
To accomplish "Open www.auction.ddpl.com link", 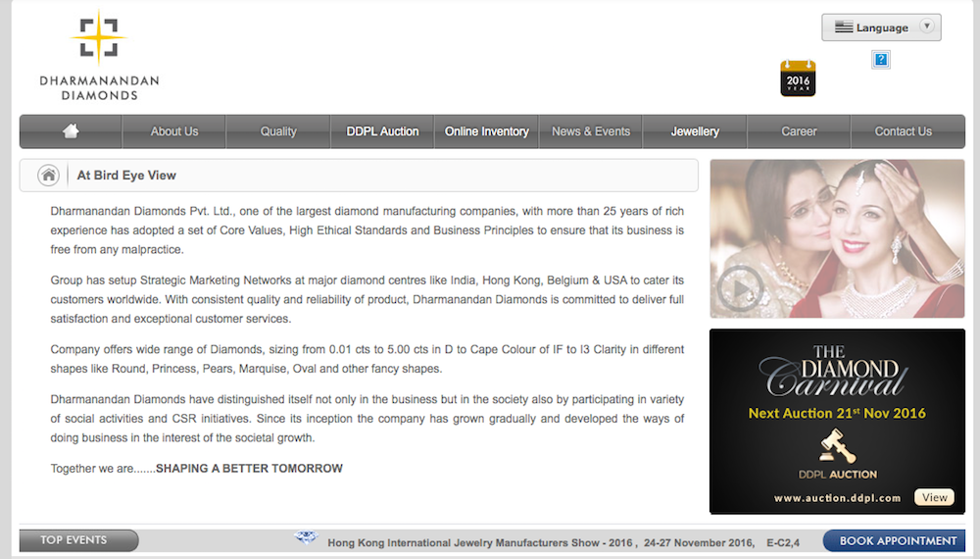I will click(838, 498).
